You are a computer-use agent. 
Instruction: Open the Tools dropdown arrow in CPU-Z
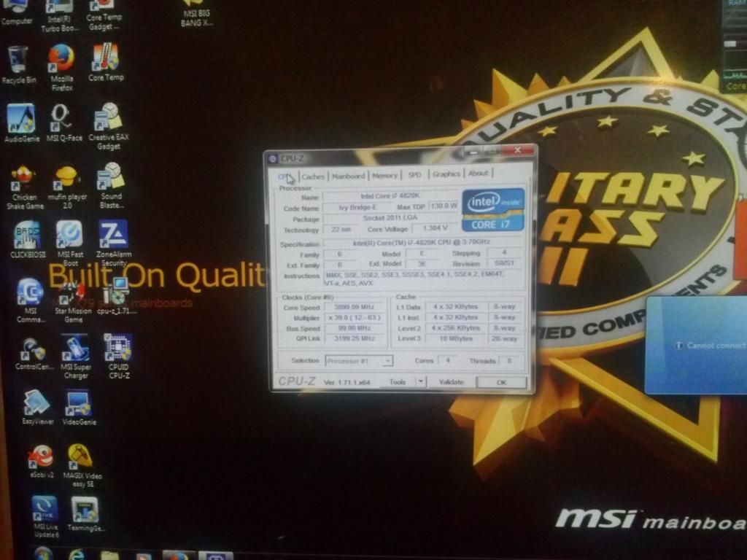click(421, 381)
